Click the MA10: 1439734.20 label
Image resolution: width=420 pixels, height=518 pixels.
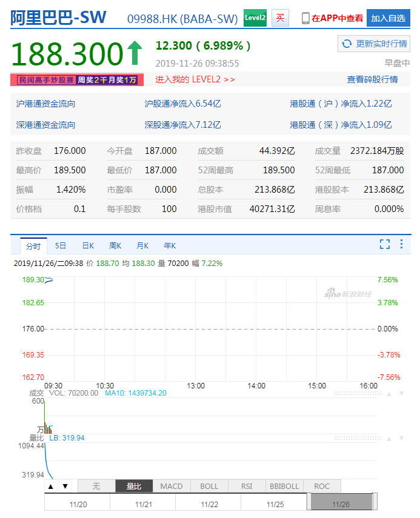pyautogui.click(x=136, y=393)
